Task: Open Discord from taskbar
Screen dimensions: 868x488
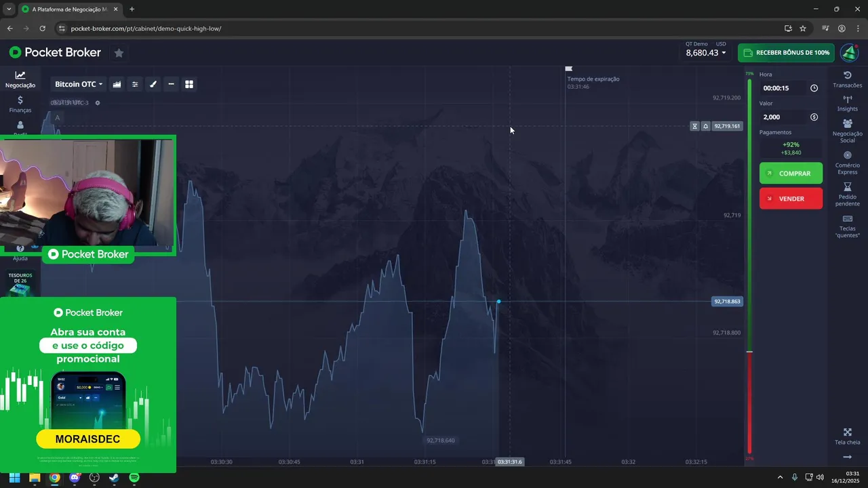Action: [x=75, y=478]
